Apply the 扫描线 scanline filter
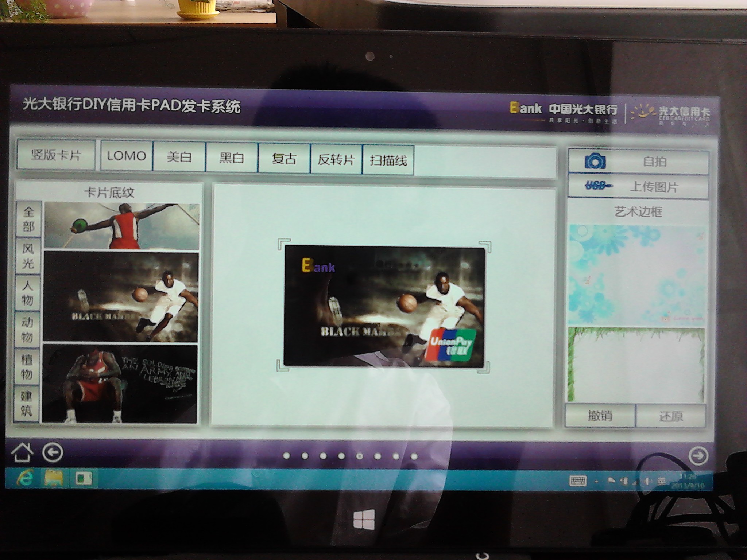The width and height of the screenshot is (747, 560). coord(388,160)
